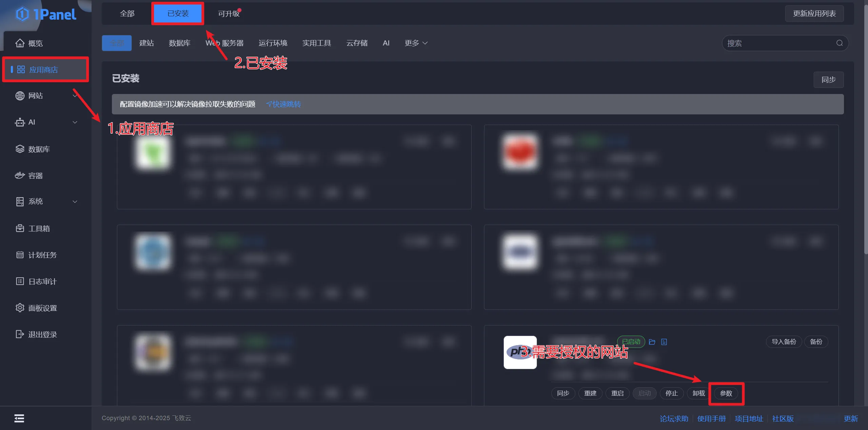Click the sidebar collapse icon at bottom left
Screen dimensions: 868x430
click(x=19, y=418)
